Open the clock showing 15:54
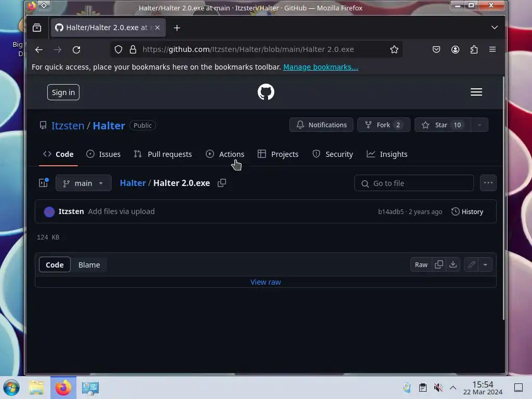 (483, 388)
